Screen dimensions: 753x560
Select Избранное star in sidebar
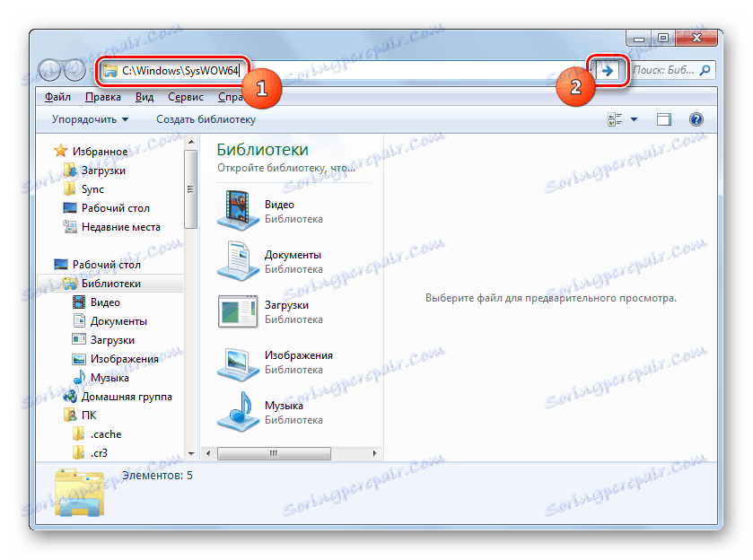(x=60, y=151)
